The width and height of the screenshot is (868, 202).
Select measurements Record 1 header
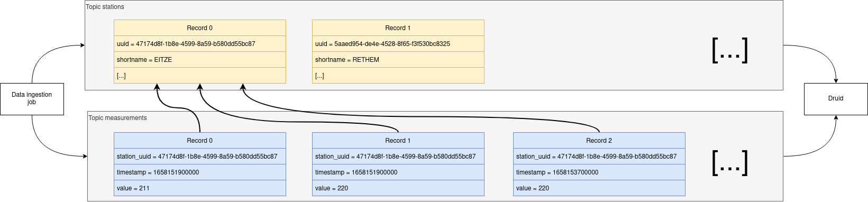(x=398, y=141)
